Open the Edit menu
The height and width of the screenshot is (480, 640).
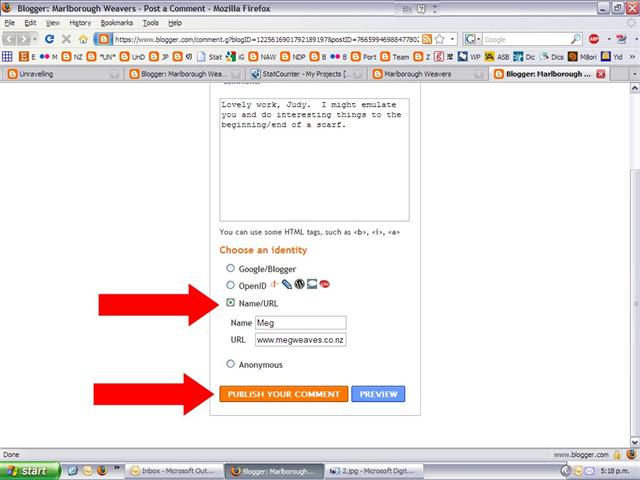point(30,23)
